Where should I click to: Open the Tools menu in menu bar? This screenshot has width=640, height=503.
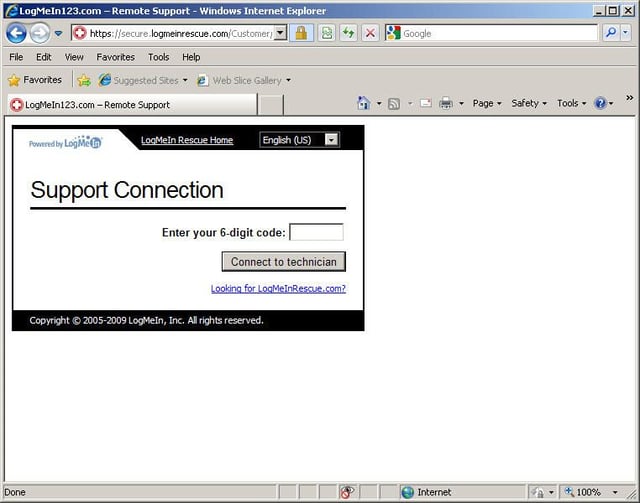point(158,57)
